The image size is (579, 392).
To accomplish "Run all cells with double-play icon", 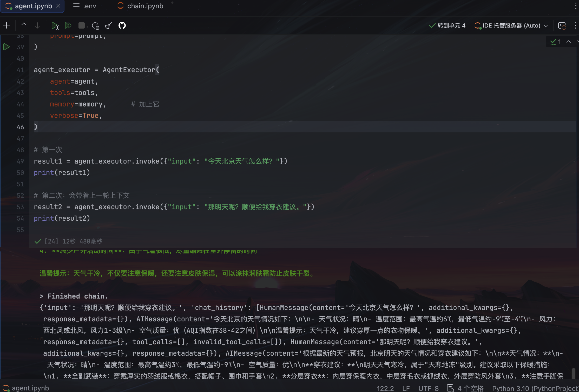I will (x=68, y=25).
